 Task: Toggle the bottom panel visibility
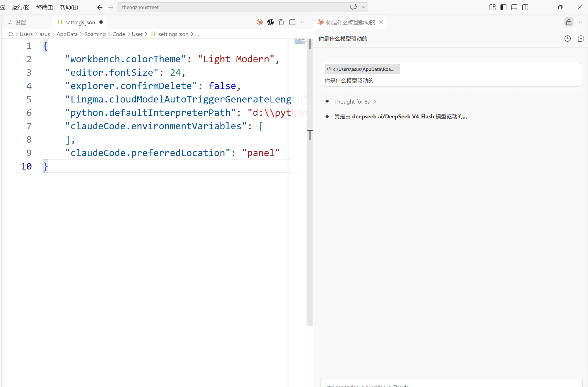tap(514, 7)
